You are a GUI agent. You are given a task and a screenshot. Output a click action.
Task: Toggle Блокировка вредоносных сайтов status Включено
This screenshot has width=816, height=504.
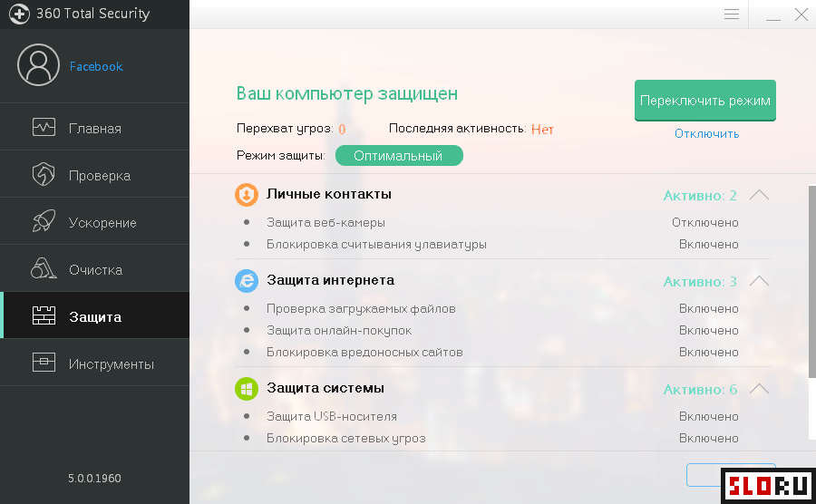click(709, 353)
